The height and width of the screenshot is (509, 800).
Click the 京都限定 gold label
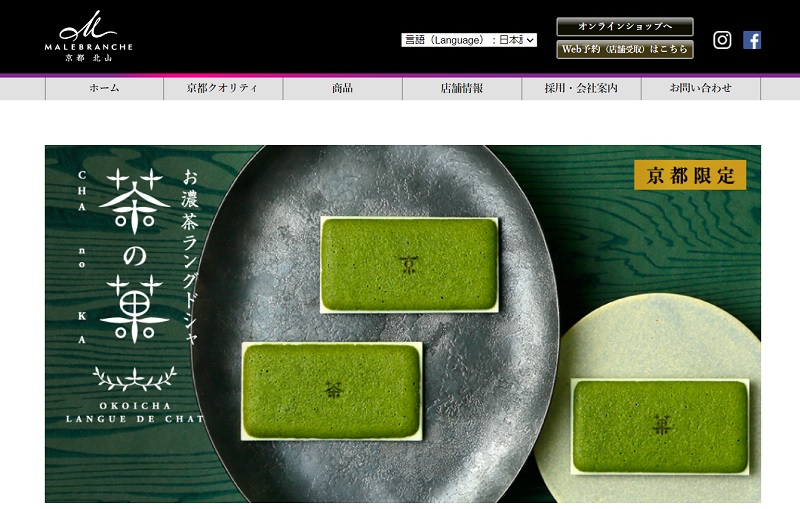point(690,175)
